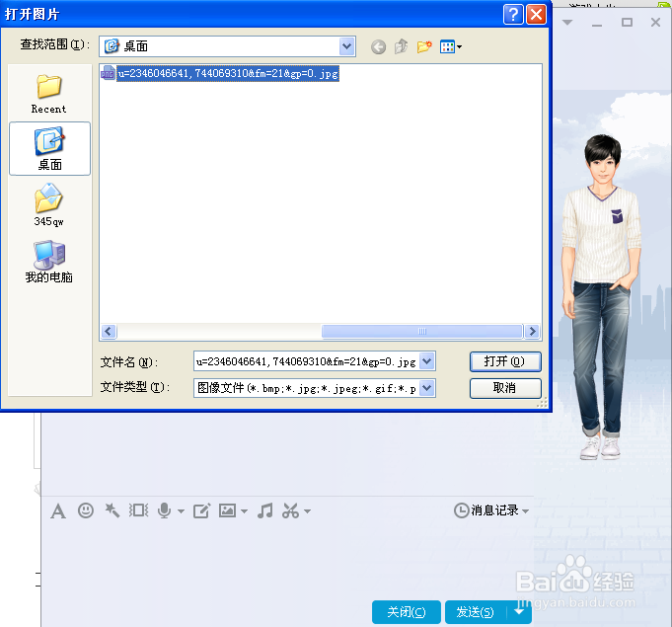Viewport: 672px width, 627px height.
Task: Open the emoticon picker
Action: (86, 510)
